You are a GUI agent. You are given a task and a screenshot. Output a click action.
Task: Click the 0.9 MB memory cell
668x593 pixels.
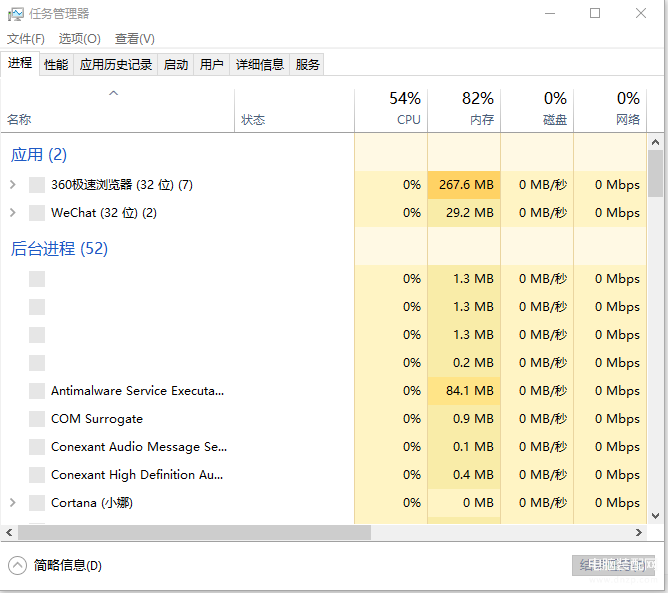[464, 419]
